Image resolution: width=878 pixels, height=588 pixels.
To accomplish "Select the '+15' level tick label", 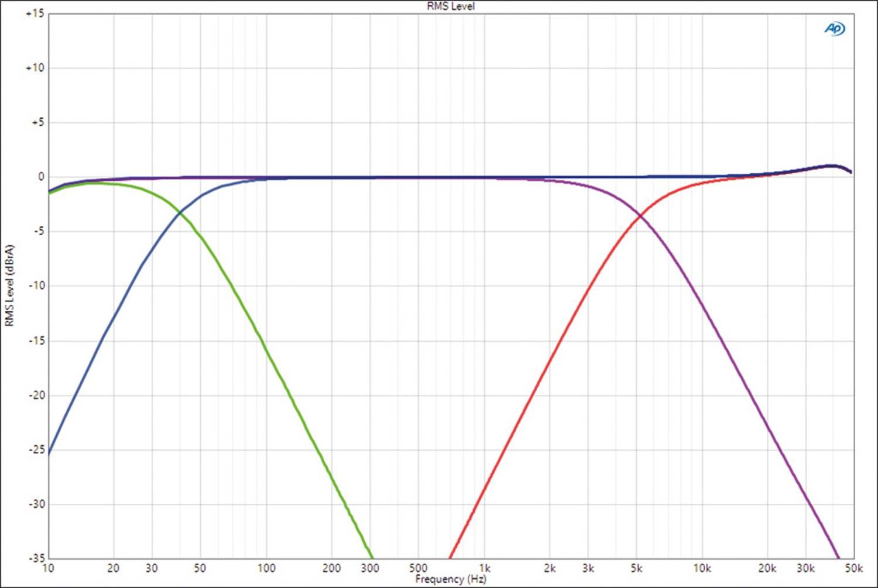I will [x=35, y=13].
